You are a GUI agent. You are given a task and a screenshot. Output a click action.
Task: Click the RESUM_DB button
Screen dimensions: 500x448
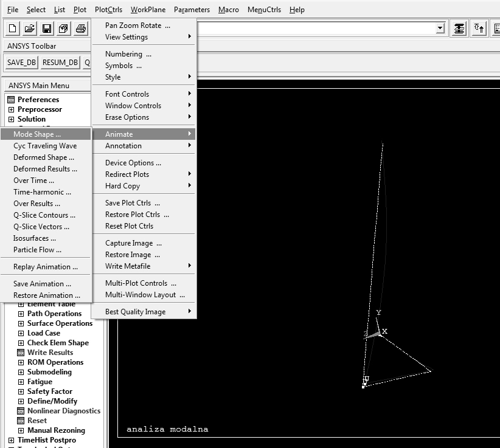click(60, 63)
